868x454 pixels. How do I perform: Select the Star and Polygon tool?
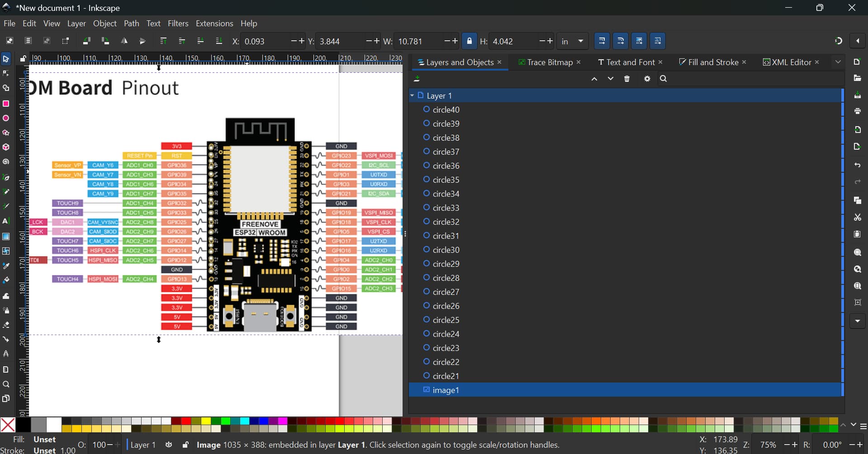click(6, 133)
